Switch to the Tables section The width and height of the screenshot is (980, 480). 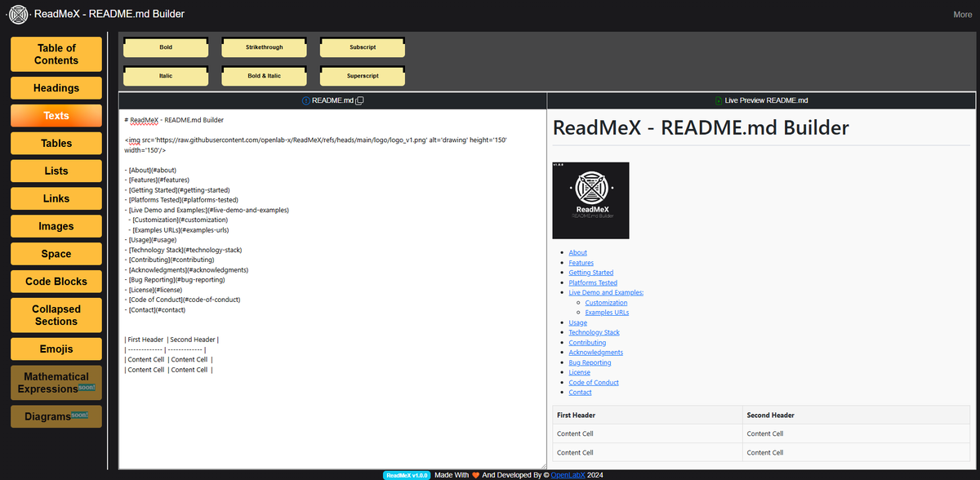tap(56, 143)
